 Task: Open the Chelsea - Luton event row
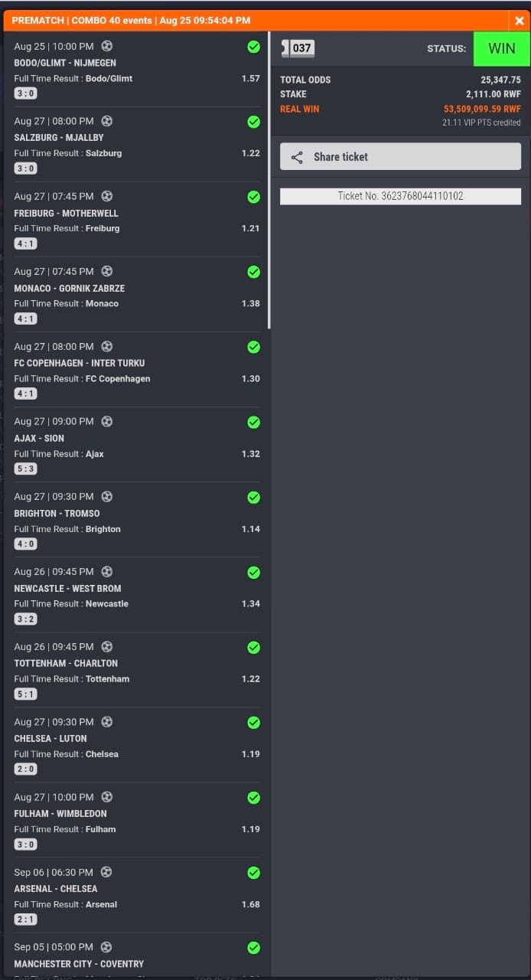(x=136, y=745)
